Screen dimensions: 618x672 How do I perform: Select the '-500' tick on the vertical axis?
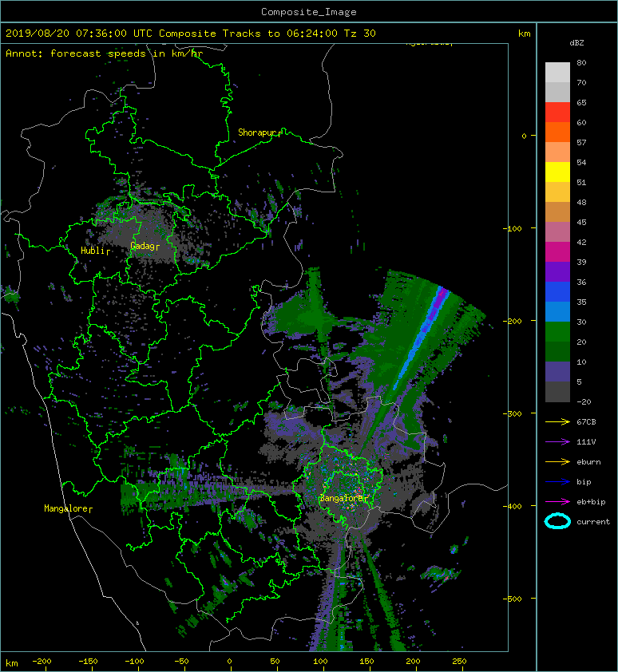tap(513, 599)
